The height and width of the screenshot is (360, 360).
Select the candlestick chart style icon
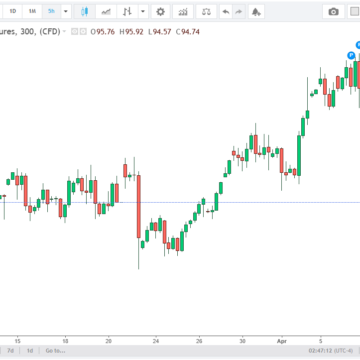point(85,12)
